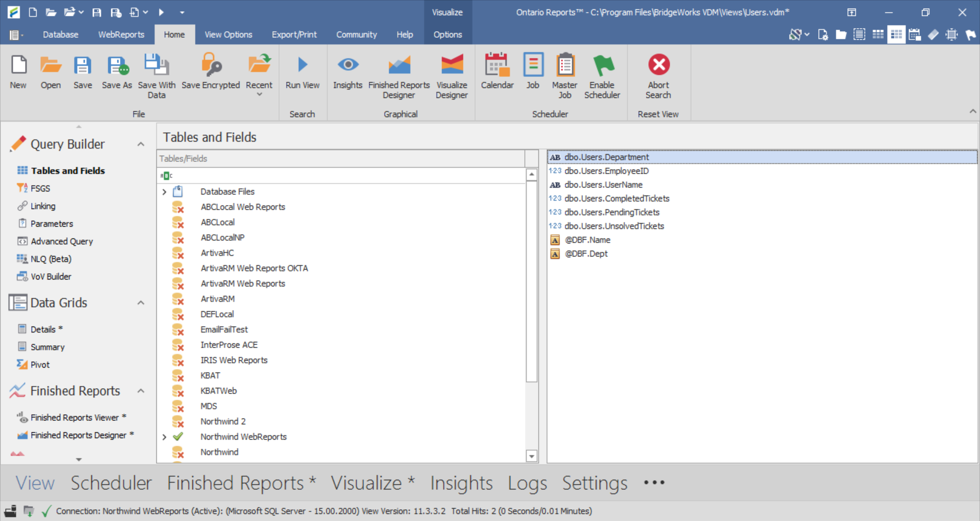Expand the Northwind WebReports tree node
The image size is (980, 521).
tap(164, 437)
